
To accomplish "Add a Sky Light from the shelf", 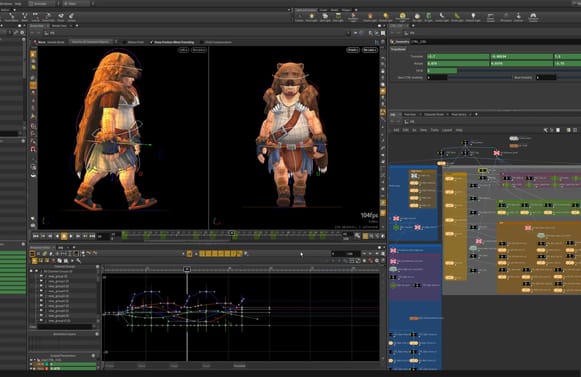I will [x=417, y=17].
